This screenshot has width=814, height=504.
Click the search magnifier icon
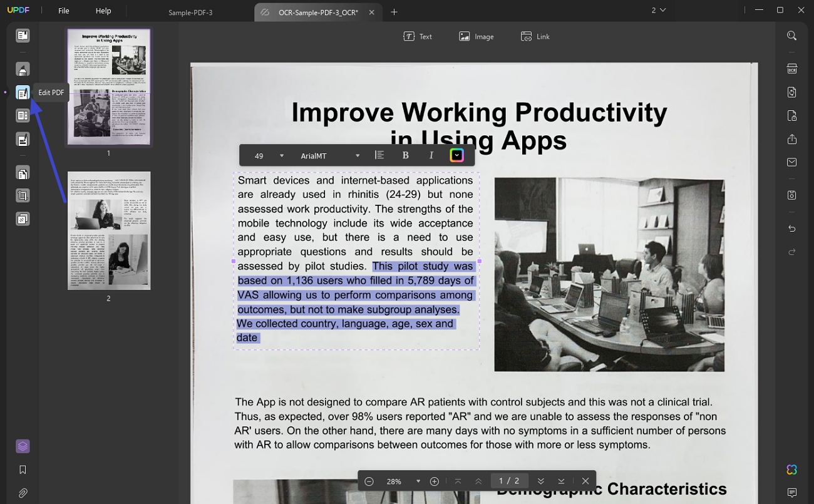pyautogui.click(x=792, y=36)
